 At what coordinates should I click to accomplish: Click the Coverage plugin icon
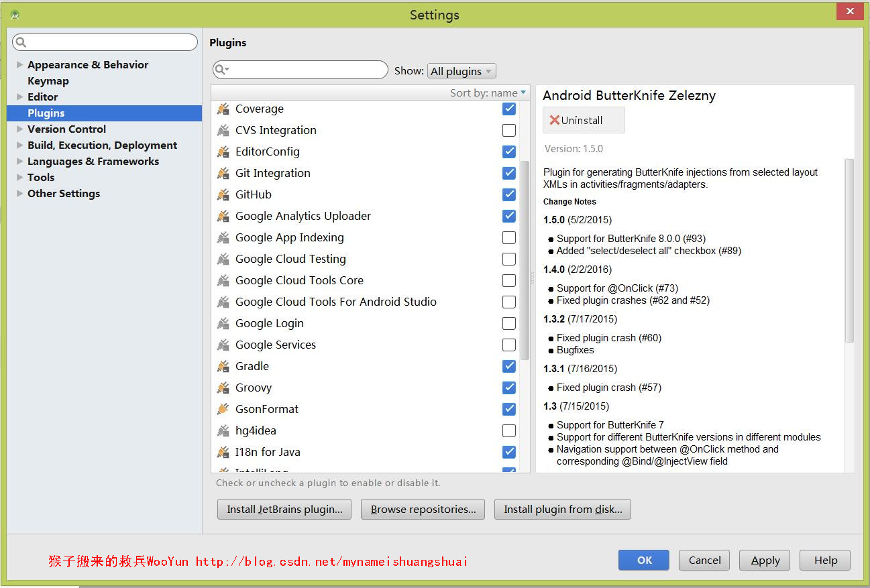tap(223, 109)
